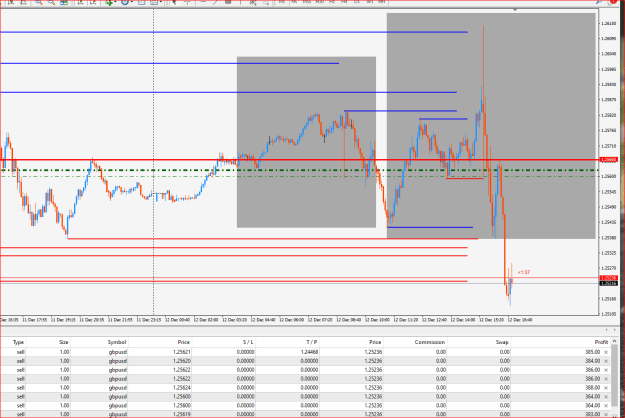Click the green plus indicators icon

109,2
